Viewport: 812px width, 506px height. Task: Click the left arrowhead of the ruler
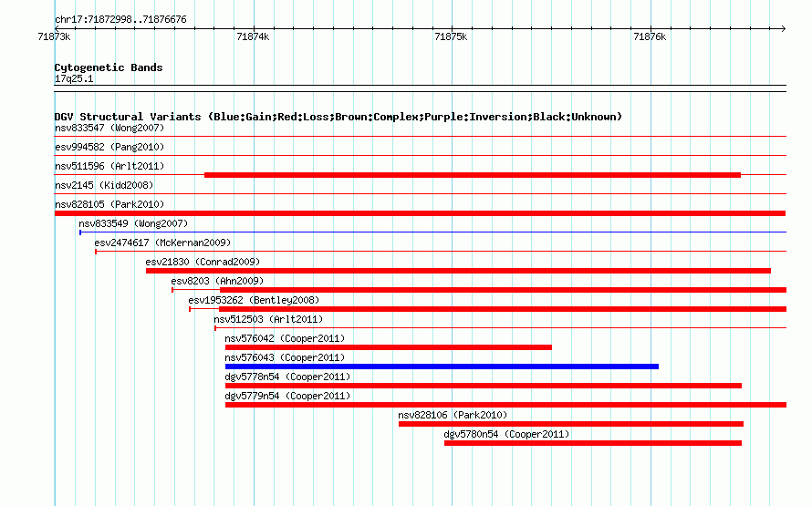[x=57, y=28]
